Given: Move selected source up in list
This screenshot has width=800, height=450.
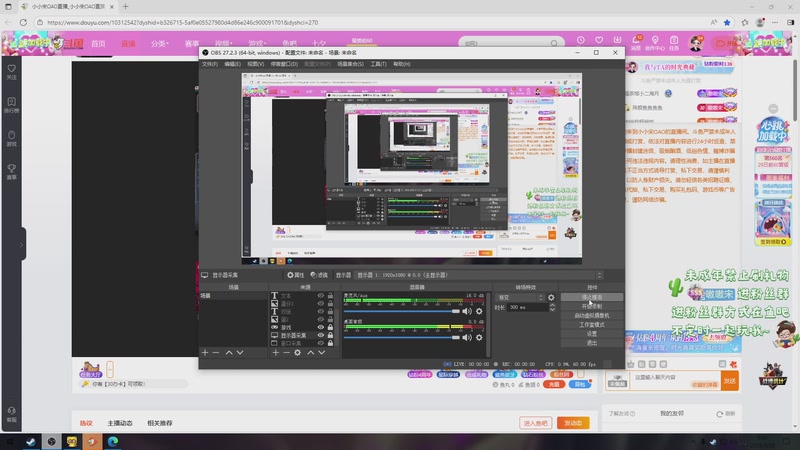Looking at the screenshot, I should coord(311,353).
